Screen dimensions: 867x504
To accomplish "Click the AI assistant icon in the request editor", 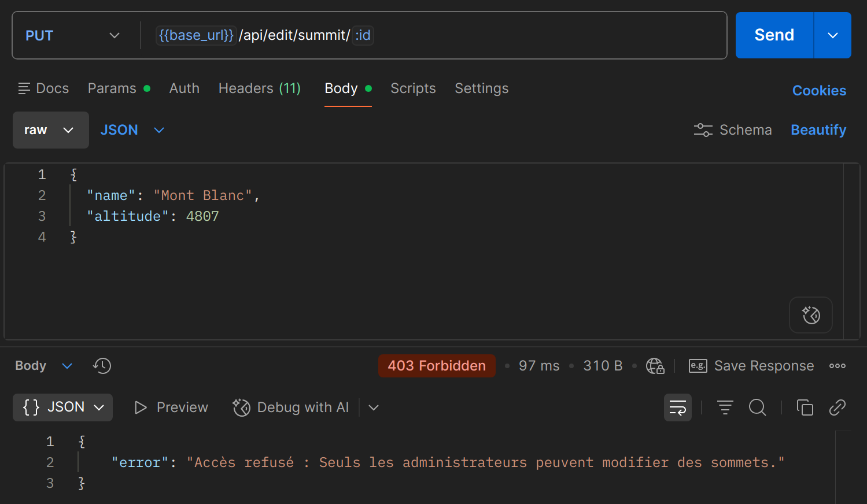I will click(811, 315).
